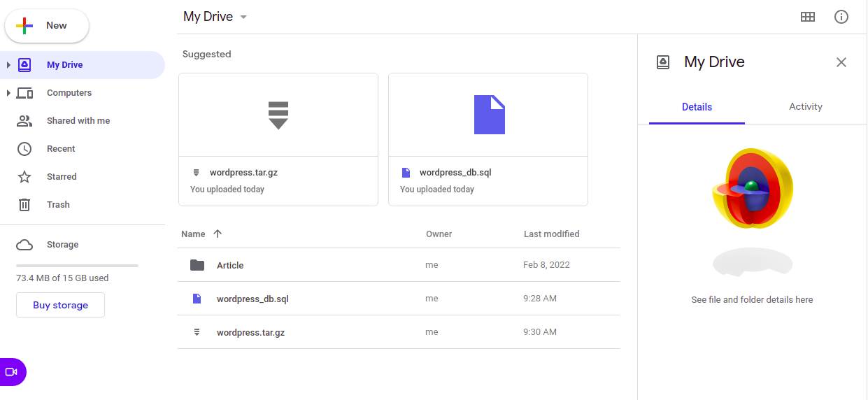Click the Suggested section heading
This screenshot has height=400, width=868.
pyautogui.click(x=206, y=54)
